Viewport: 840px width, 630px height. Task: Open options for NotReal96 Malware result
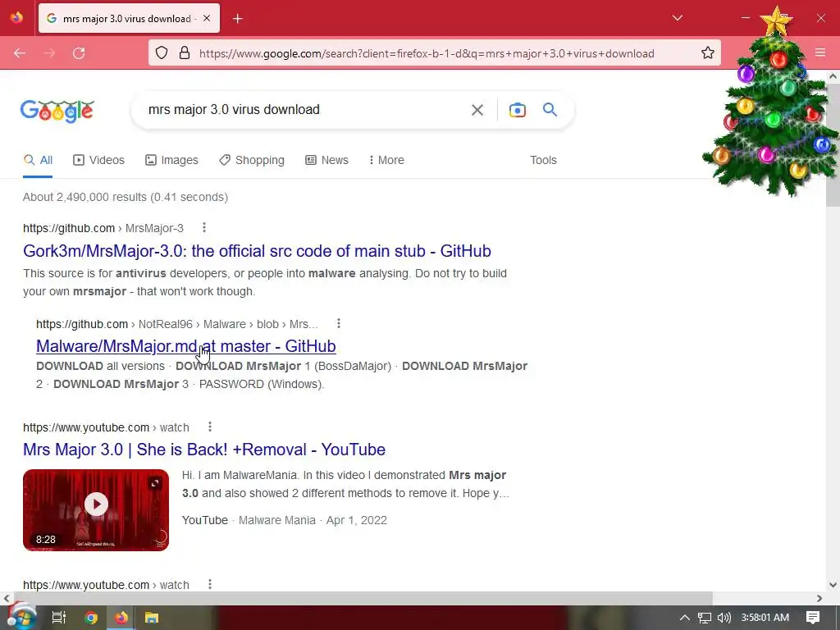coord(339,323)
